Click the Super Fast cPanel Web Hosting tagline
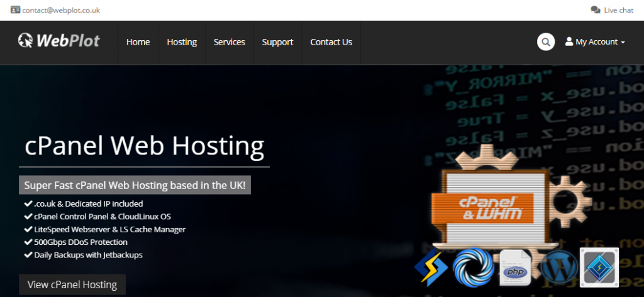The image size is (644, 297). click(135, 185)
